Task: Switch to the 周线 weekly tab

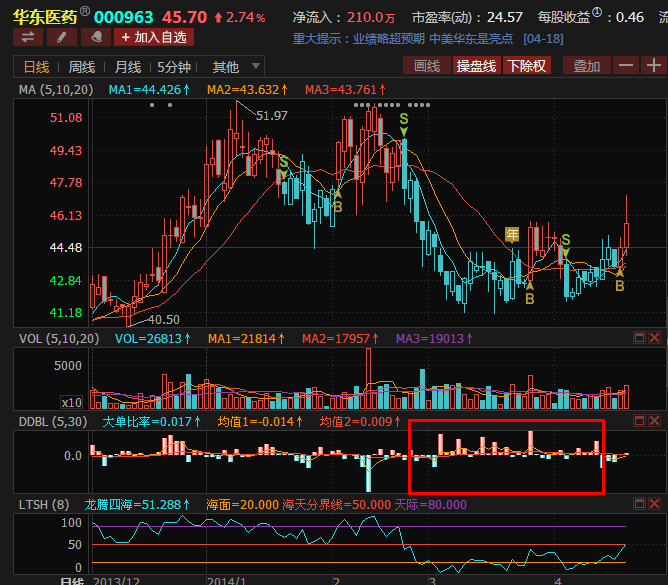Action: pos(82,67)
